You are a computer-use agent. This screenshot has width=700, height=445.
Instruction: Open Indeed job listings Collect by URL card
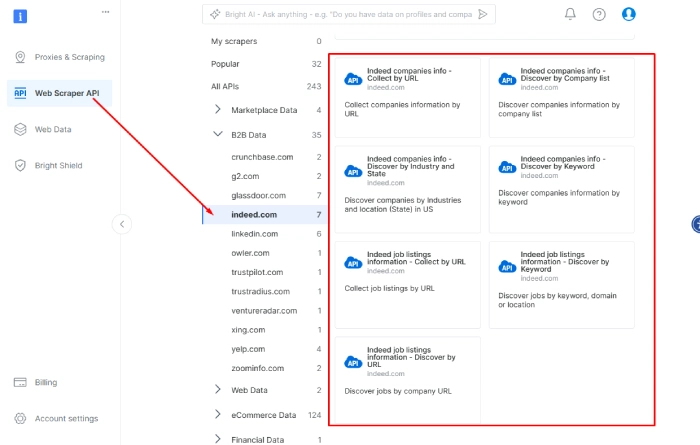pyautogui.click(x=408, y=285)
